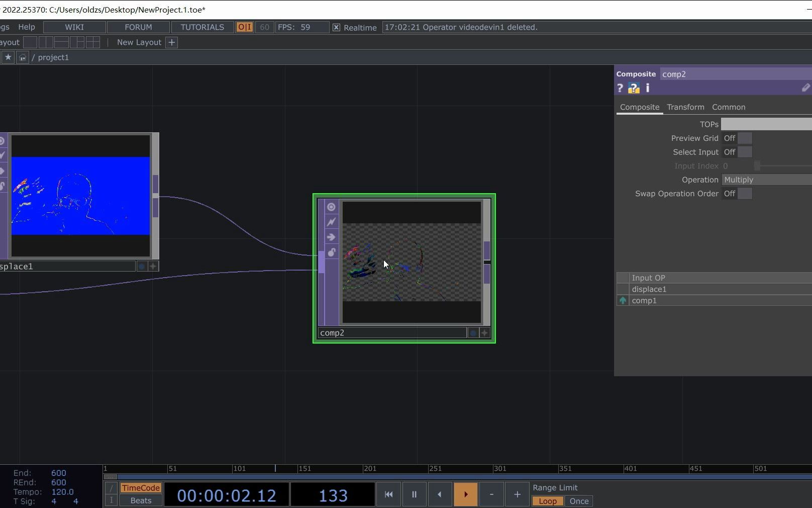Click the timeline at frame 133 marker
812x508 pixels.
(275, 469)
